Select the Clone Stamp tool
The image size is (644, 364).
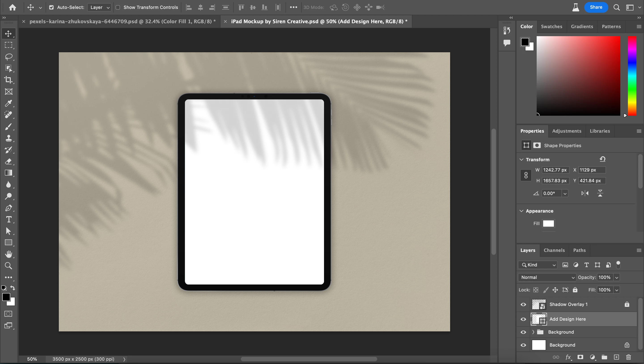coord(8,138)
